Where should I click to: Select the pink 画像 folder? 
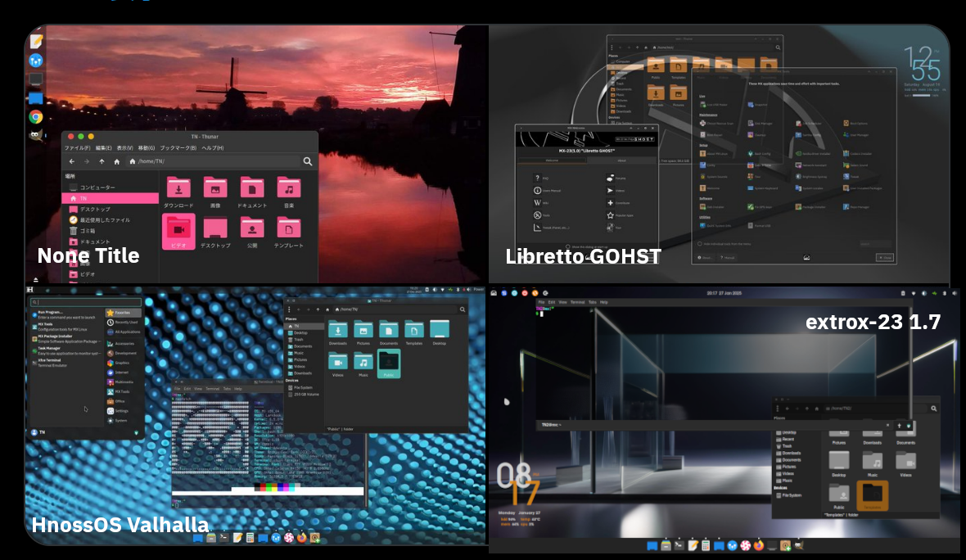[x=215, y=192]
